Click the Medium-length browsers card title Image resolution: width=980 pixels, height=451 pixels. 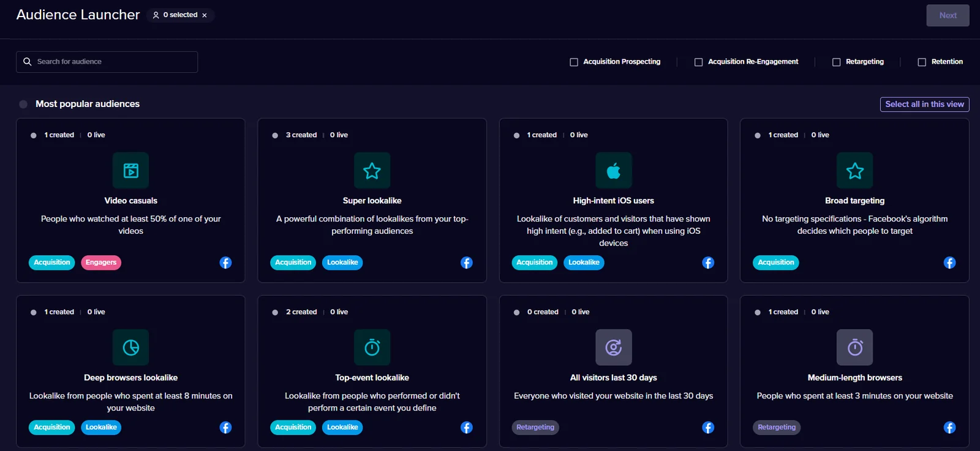coord(854,378)
